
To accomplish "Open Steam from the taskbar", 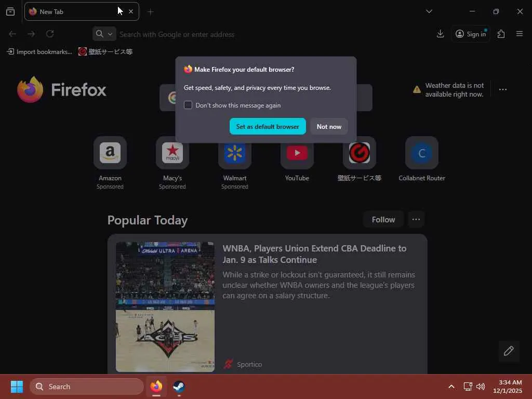I will [x=179, y=387].
